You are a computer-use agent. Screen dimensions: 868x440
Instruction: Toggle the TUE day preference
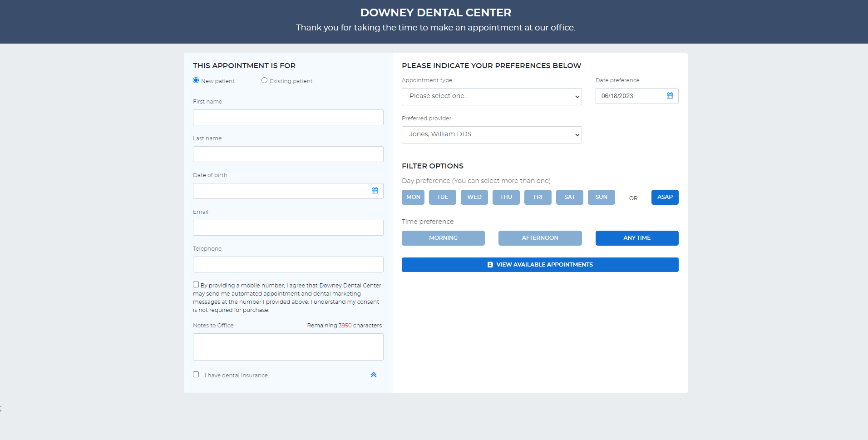[443, 197]
